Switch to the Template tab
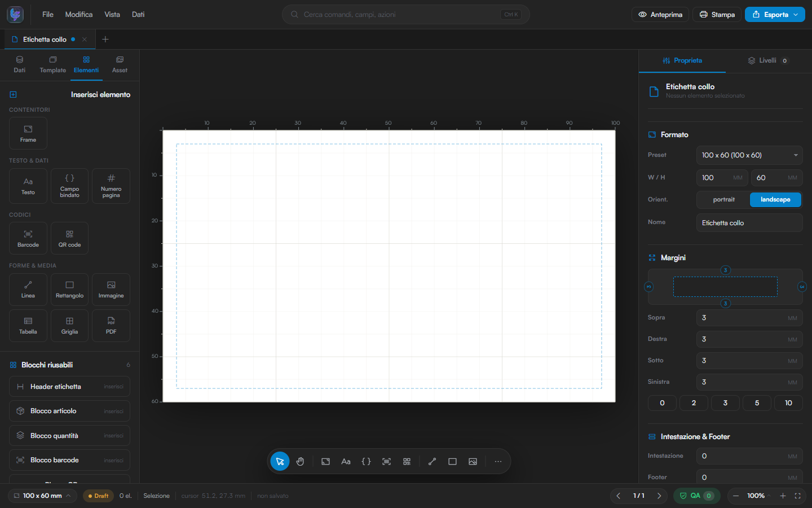Screen dimensions: 812x508 point(53,64)
